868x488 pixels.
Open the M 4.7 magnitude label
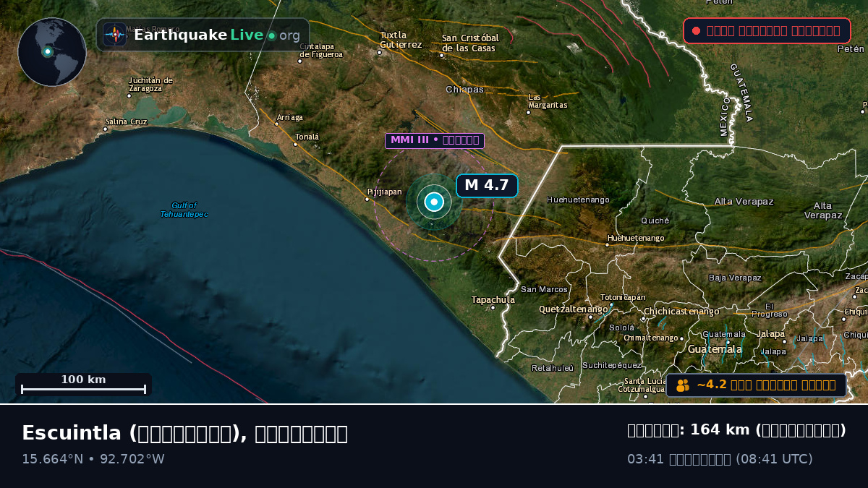(x=487, y=185)
